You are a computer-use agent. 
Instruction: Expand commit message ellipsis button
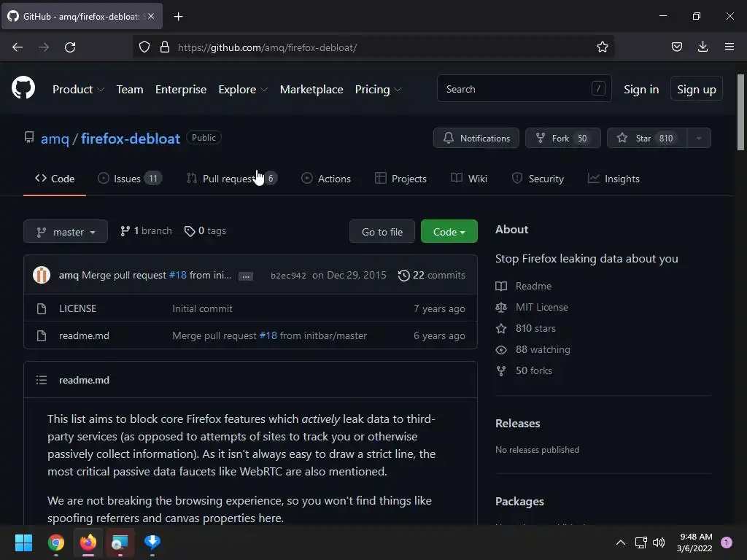coord(246,276)
